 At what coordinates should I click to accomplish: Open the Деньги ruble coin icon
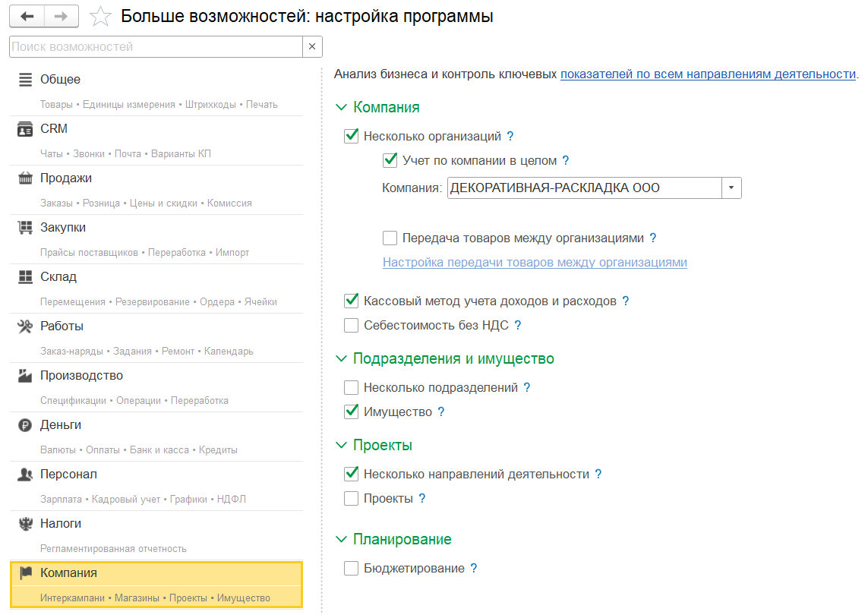(x=25, y=425)
